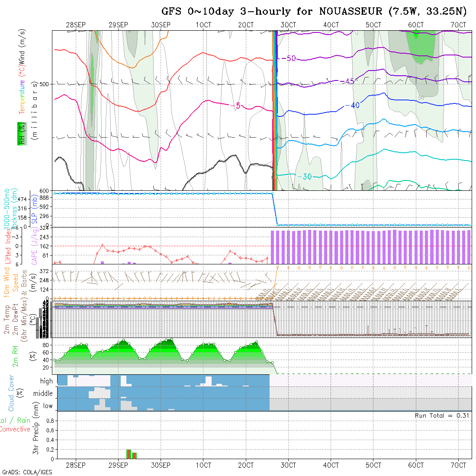The height and width of the screenshot is (476, 476).
Task: Click the chart title text for NOUASSEUR
Action: [x=314, y=11]
